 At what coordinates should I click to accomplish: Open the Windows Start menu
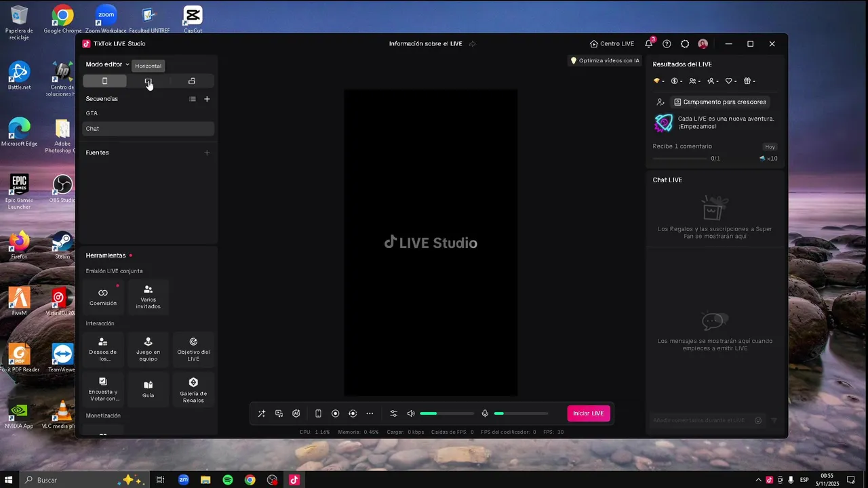click(x=9, y=480)
